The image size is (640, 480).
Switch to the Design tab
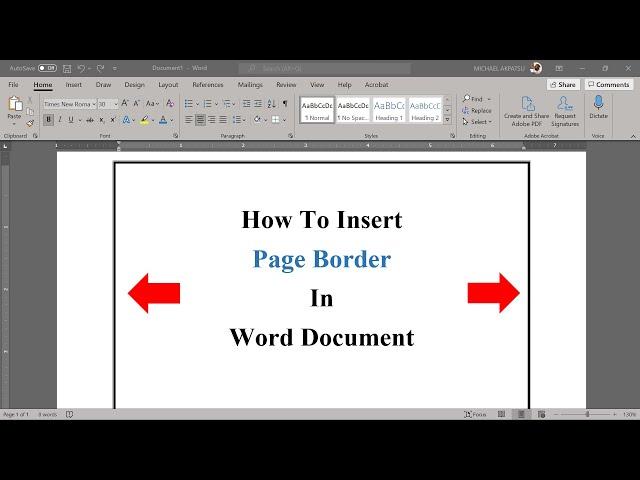coord(134,84)
